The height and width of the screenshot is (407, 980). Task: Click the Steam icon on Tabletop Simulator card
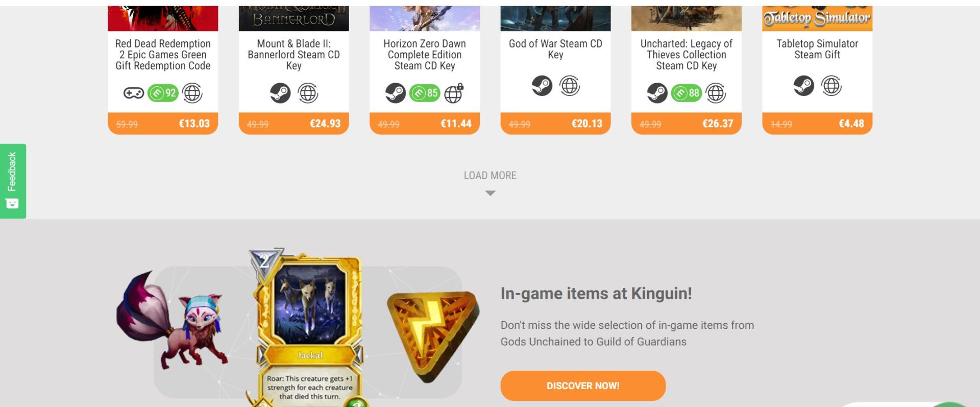click(x=803, y=86)
